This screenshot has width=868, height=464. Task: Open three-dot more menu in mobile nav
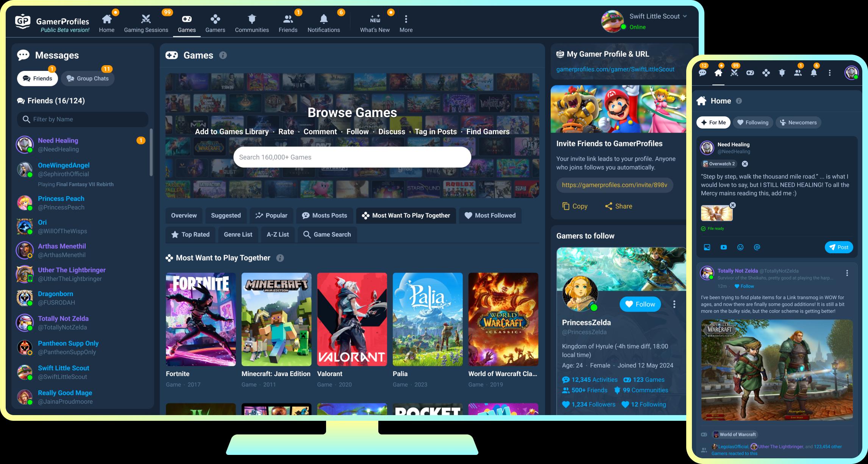click(830, 72)
